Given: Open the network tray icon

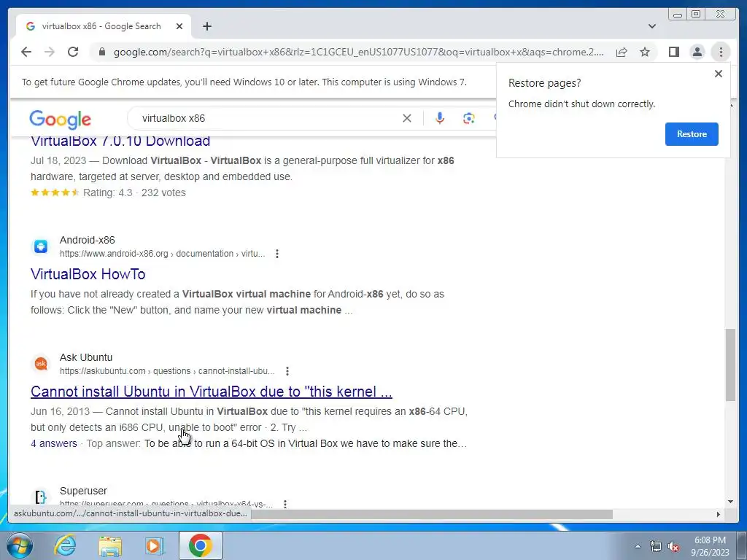Looking at the screenshot, I should [x=656, y=547].
